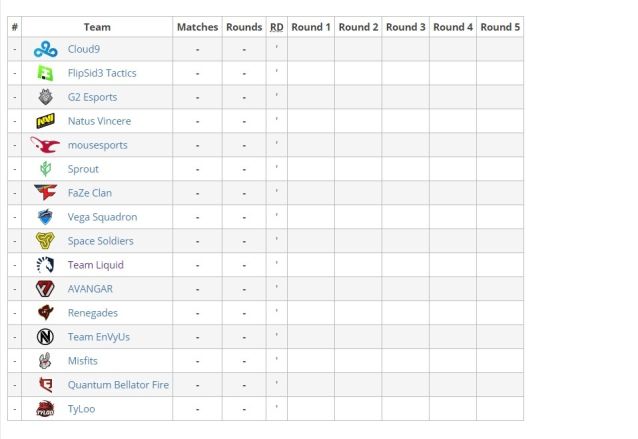Click the Round 1 column header
The width and height of the screenshot is (638, 439).
(x=311, y=27)
